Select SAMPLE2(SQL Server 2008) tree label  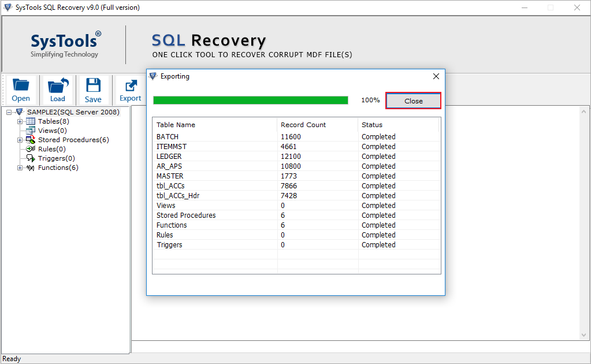click(x=73, y=112)
